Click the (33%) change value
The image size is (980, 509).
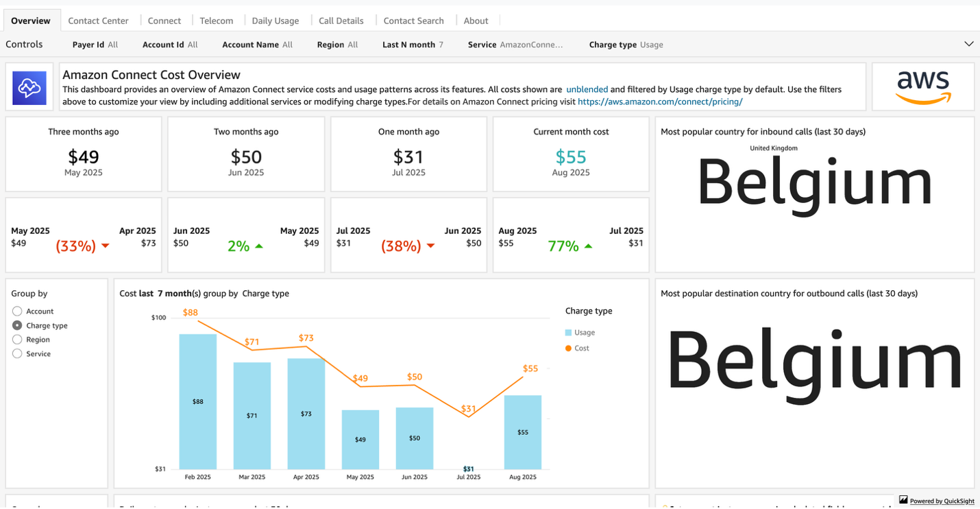(75, 246)
